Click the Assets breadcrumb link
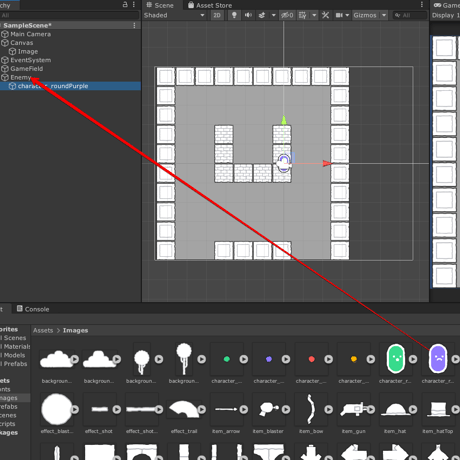 43,330
